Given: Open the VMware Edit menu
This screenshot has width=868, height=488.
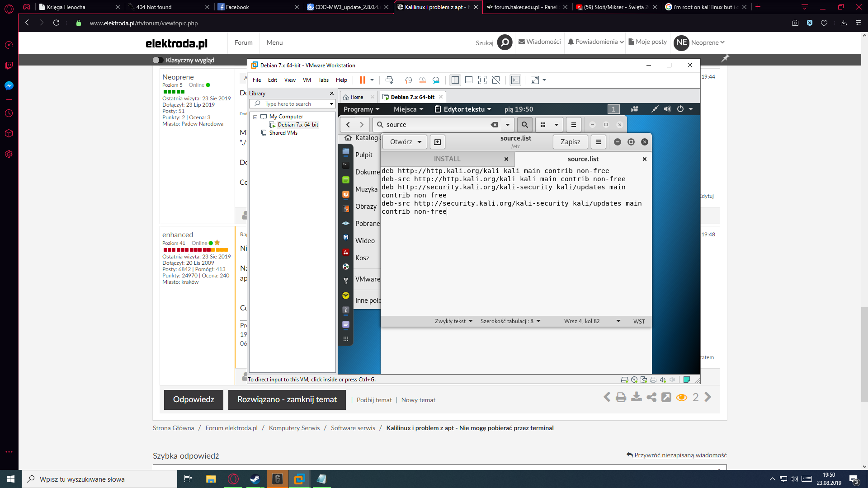Looking at the screenshot, I should (273, 80).
